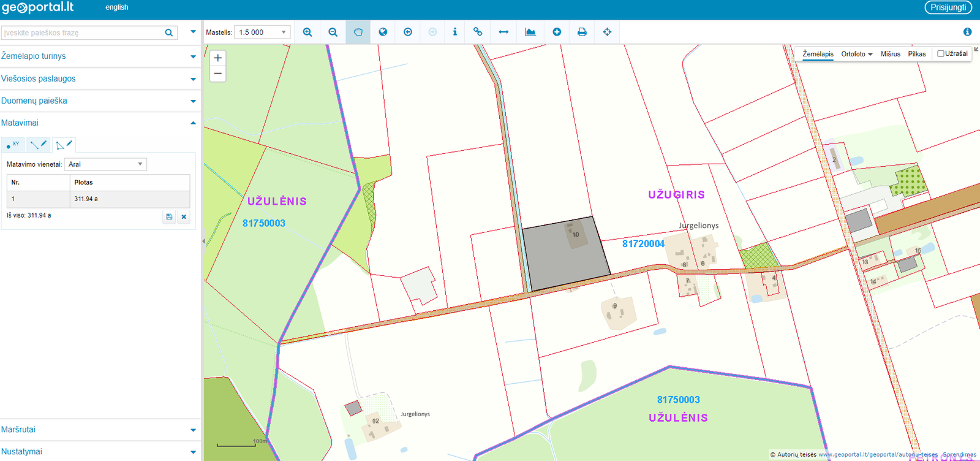Open the Mastelis scale dropdown
Image resolution: width=980 pixels, height=461 pixels.
click(262, 32)
